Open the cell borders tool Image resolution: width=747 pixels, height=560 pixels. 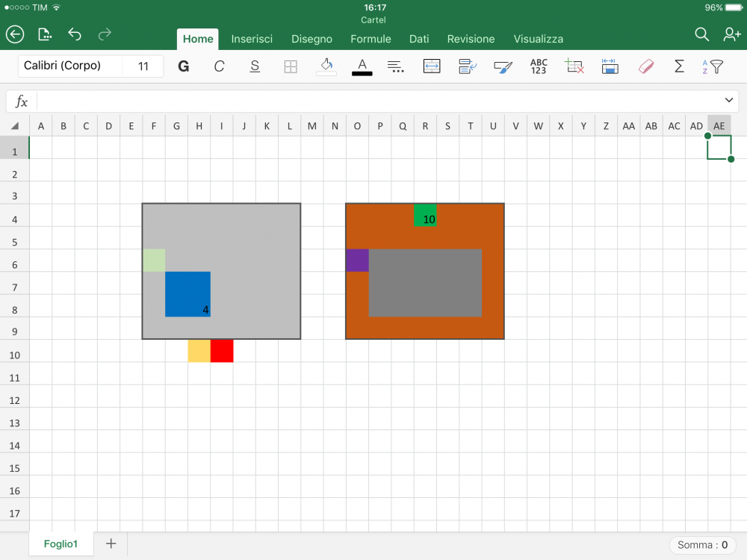coord(291,66)
